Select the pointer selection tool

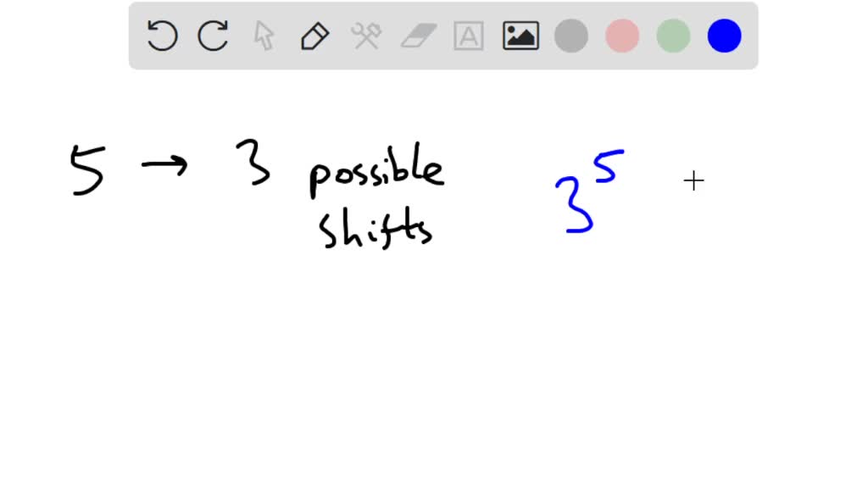click(x=264, y=36)
